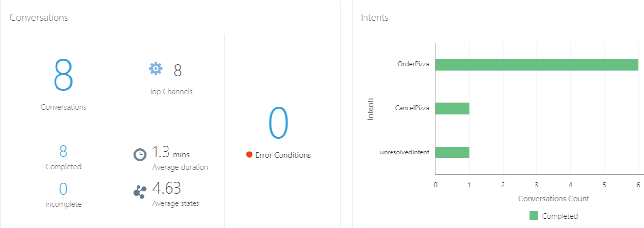Toggle the Completed legend entry
644x228 pixels.
pyautogui.click(x=553, y=216)
